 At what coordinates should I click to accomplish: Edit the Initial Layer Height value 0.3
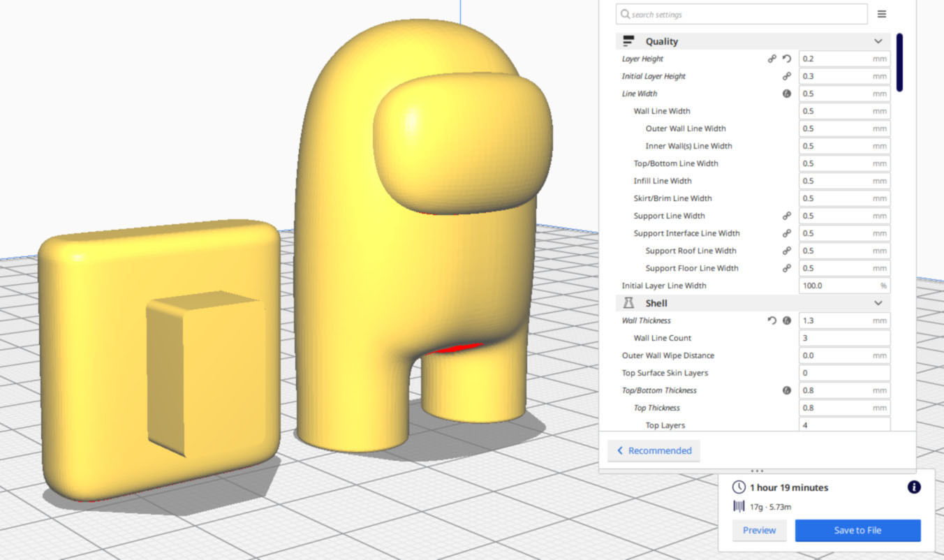pyautogui.click(x=844, y=77)
